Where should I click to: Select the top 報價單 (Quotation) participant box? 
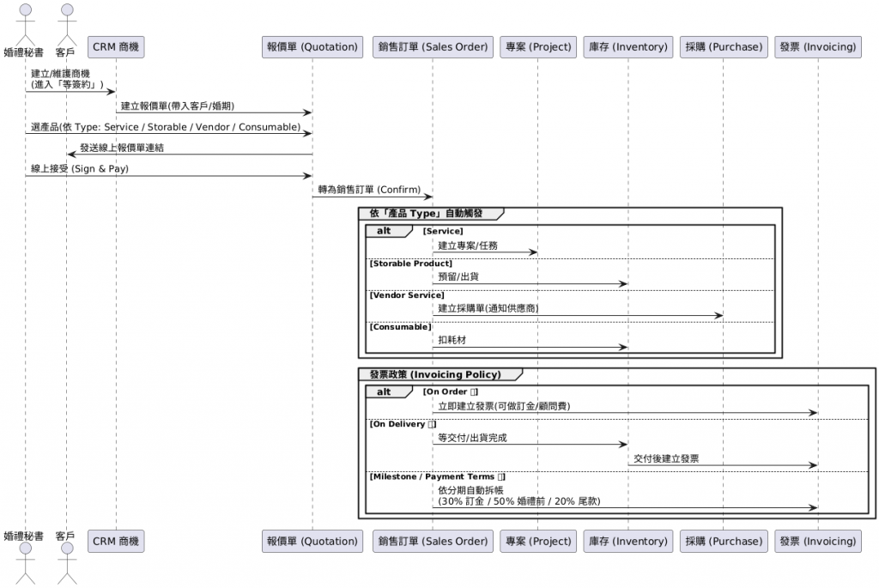[x=312, y=47]
